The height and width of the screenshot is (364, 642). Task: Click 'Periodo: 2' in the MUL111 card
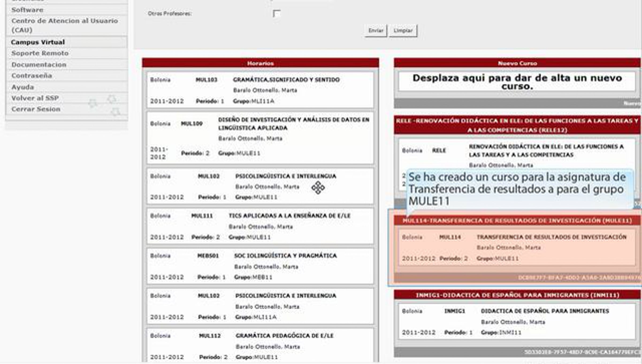pos(205,237)
